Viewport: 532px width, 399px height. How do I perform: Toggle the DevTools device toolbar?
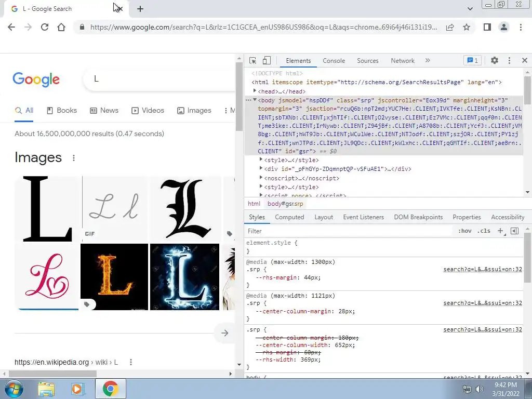(267, 60)
